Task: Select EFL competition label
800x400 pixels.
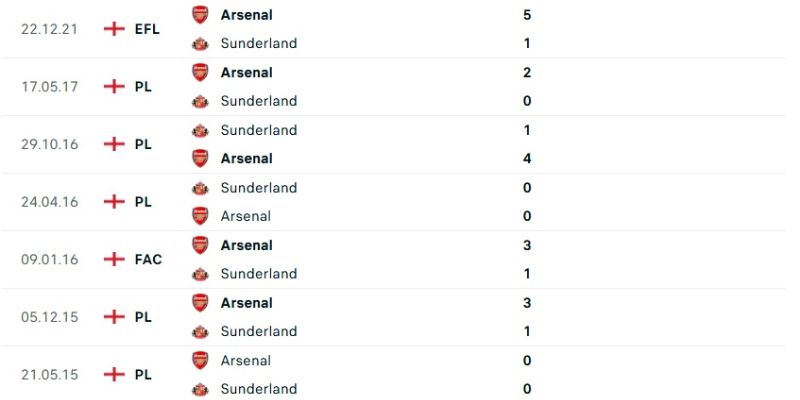Action: click(147, 29)
